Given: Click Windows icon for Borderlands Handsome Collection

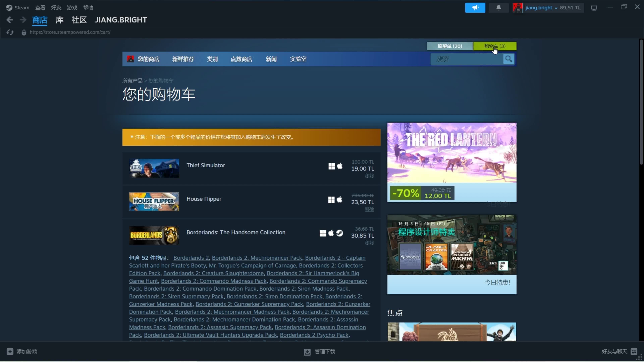Looking at the screenshot, I should click(323, 233).
